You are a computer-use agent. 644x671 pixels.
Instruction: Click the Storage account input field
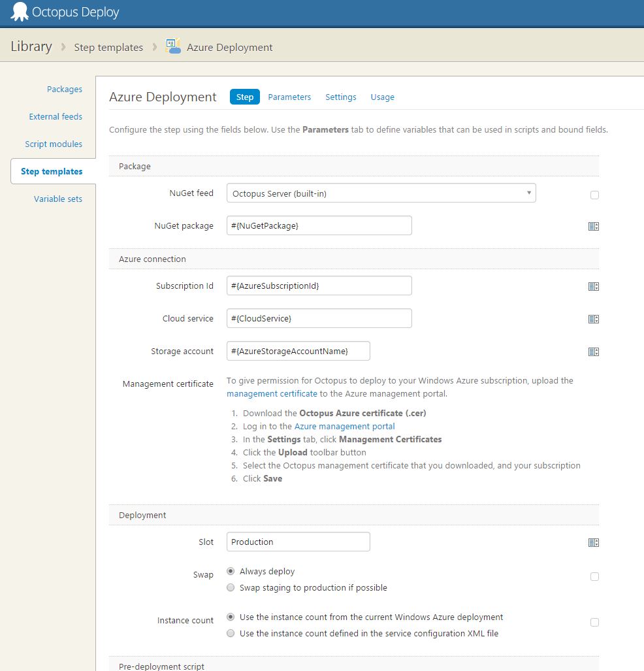298,351
